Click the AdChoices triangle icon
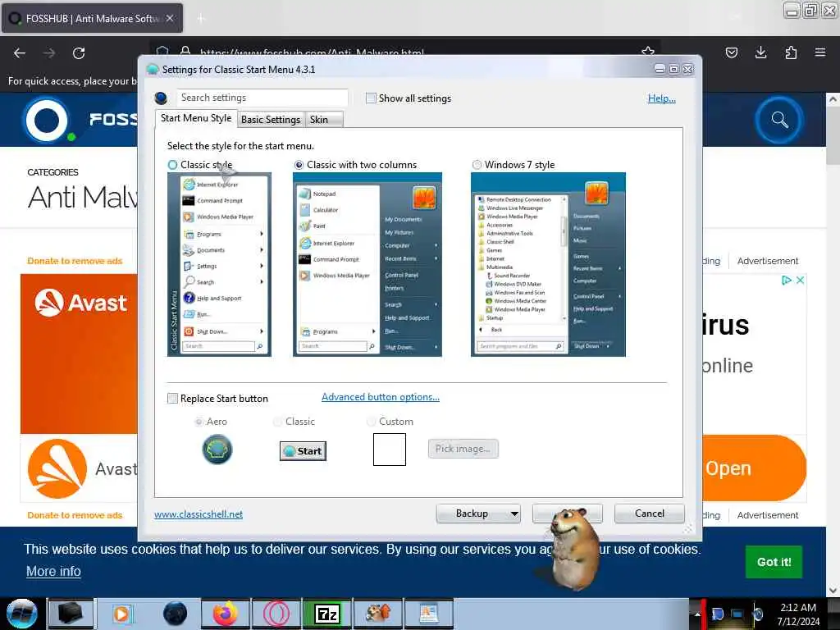Image resolution: width=840 pixels, height=630 pixels. (x=786, y=281)
